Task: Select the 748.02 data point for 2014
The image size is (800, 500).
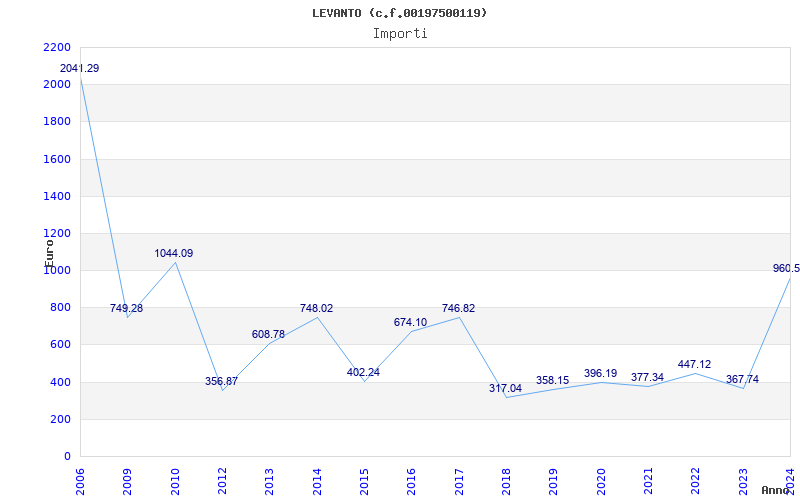Action: [x=316, y=308]
